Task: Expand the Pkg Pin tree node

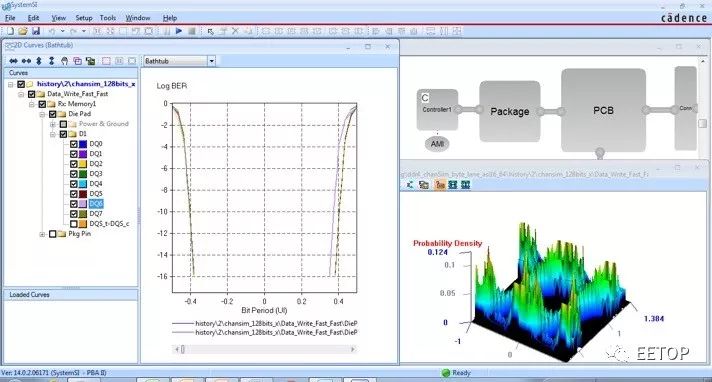Action: [x=42, y=234]
